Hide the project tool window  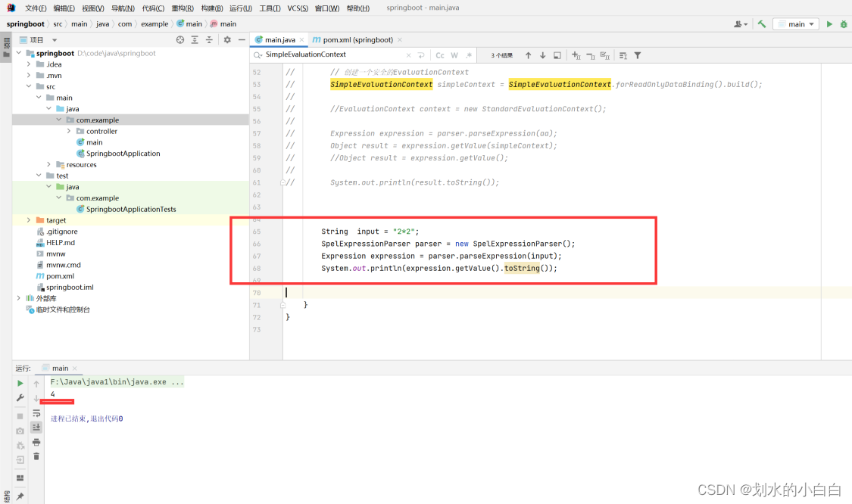pyautogui.click(x=242, y=39)
